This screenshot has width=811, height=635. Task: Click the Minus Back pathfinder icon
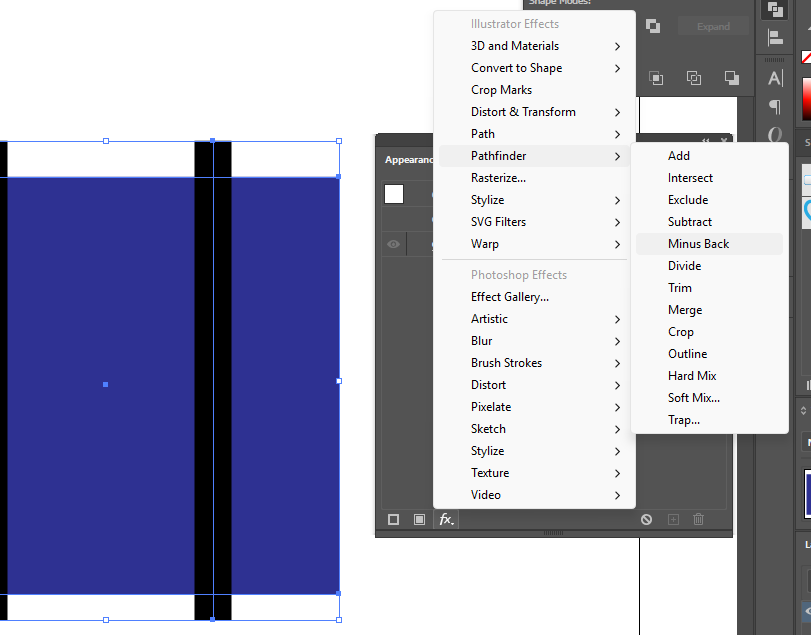[731, 78]
